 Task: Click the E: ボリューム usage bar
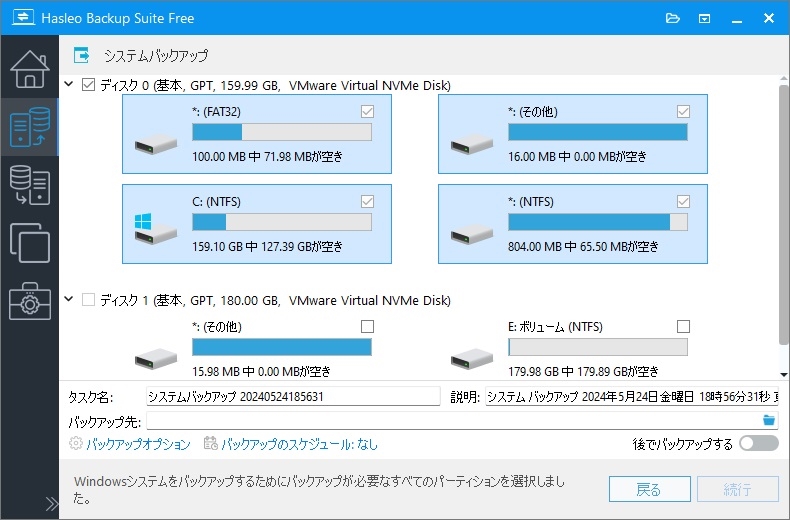click(x=598, y=347)
